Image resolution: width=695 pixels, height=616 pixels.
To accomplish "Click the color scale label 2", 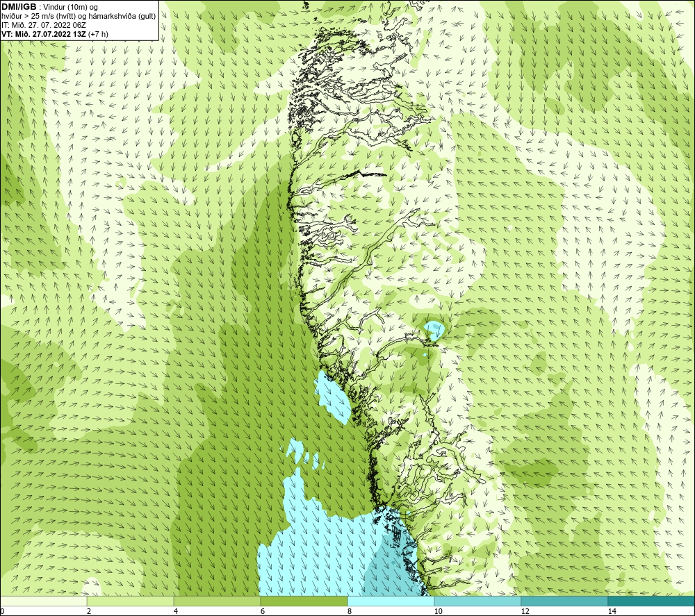I will 89,611.
